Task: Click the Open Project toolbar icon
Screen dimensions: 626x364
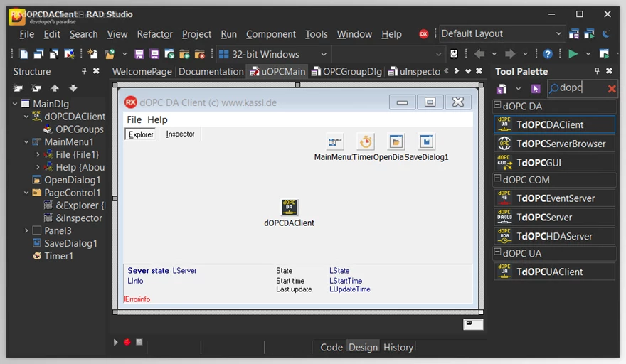Action: pos(169,54)
